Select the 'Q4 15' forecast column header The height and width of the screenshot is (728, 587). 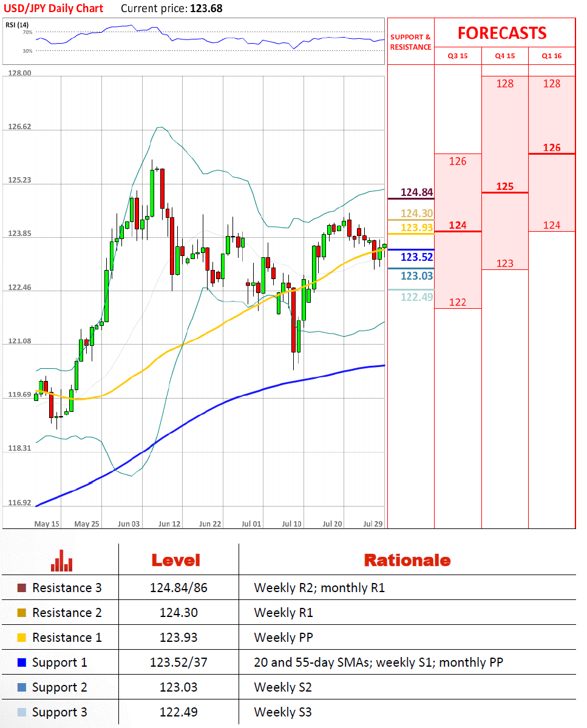(x=505, y=56)
